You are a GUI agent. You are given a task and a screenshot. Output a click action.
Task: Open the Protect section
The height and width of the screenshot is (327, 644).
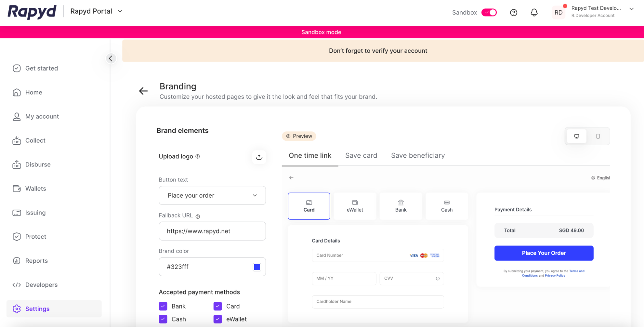pos(35,236)
